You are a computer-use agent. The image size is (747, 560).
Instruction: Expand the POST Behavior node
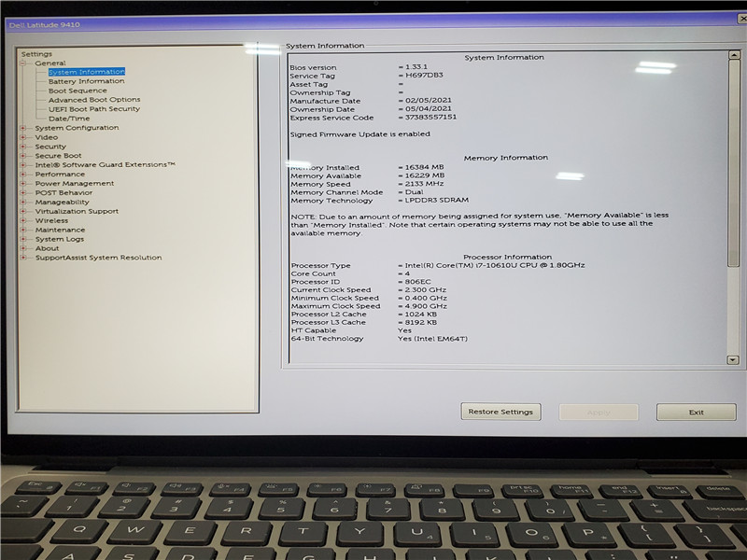(22, 193)
